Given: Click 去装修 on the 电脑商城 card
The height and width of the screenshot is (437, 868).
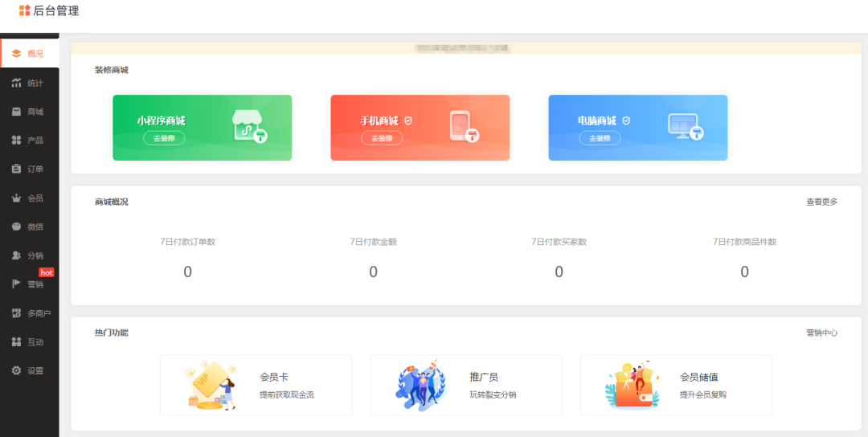Looking at the screenshot, I should click(600, 138).
